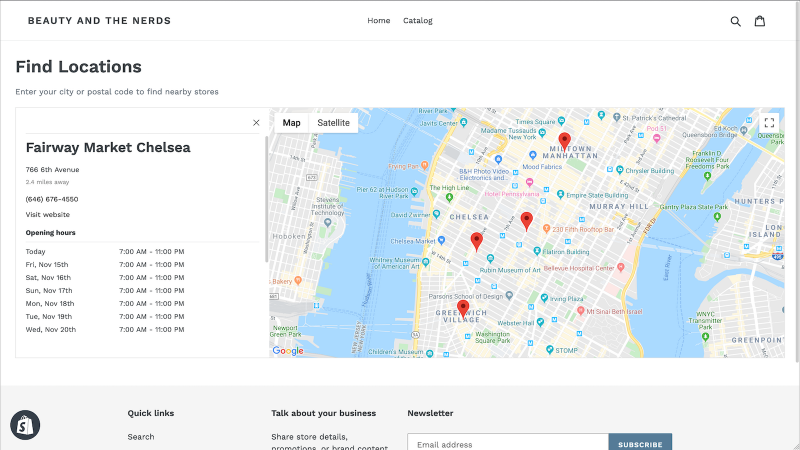Screen dimensions: 800x450
Task: Open the Visit website link
Action: tap(47, 214)
